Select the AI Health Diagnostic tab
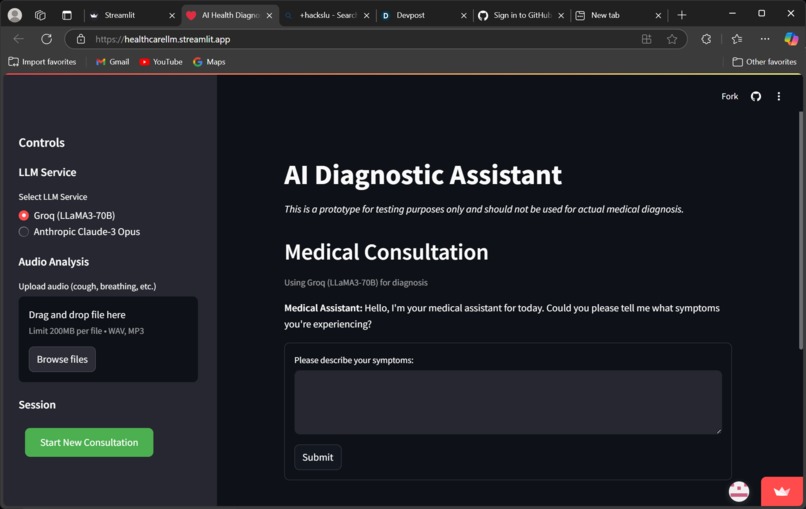The width and height of the screenshot is (806, 509). click(x=230, y=15)
